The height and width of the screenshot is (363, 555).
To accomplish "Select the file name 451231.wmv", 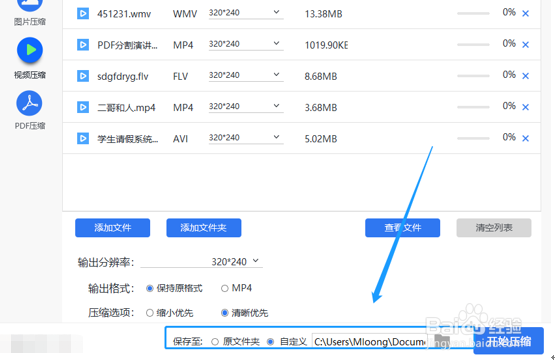I will tap(124, 14).
